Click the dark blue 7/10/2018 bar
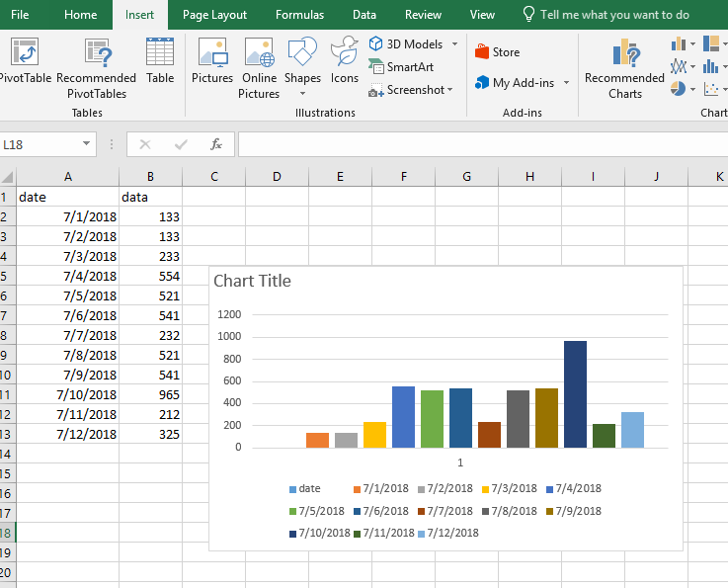728x588 pixels. coord(575,394)
